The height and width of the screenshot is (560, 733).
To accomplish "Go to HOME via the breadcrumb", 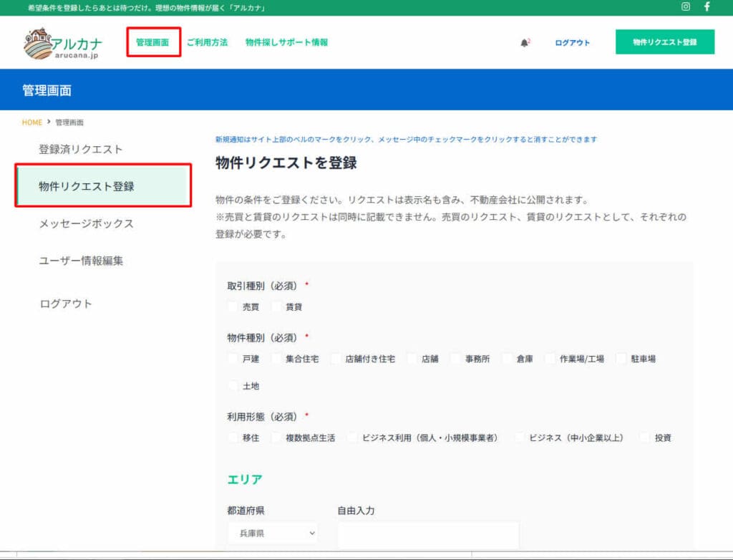I will [31, 122].
